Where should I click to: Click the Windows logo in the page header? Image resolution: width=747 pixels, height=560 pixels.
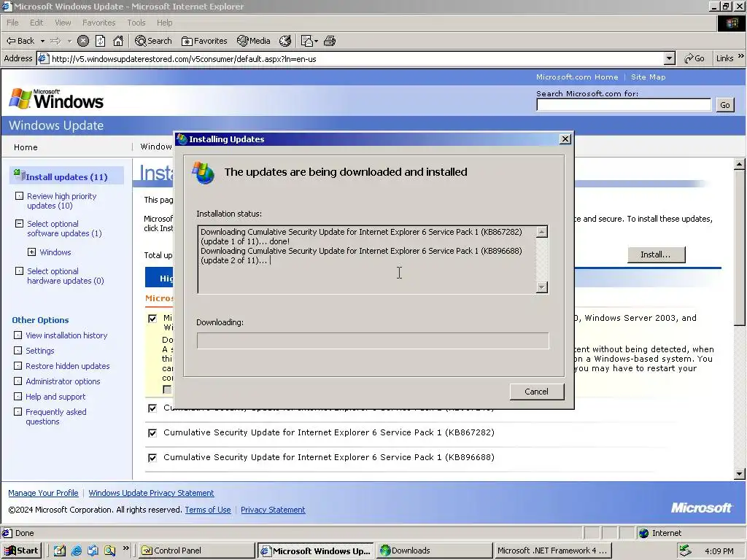56,98
